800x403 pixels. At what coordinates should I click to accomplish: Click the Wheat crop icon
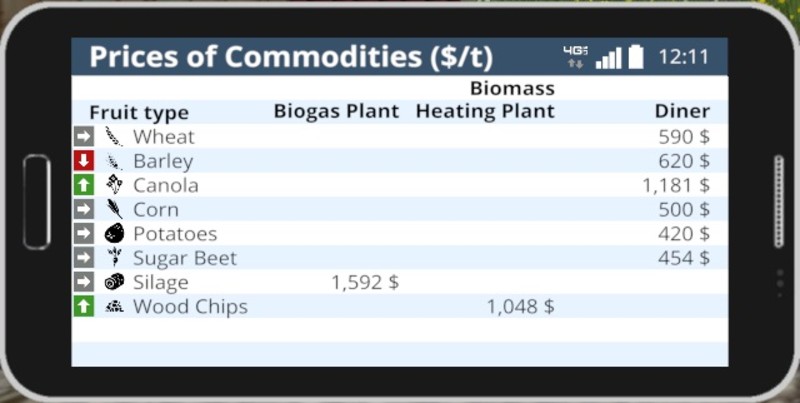(x=114, y=137)
